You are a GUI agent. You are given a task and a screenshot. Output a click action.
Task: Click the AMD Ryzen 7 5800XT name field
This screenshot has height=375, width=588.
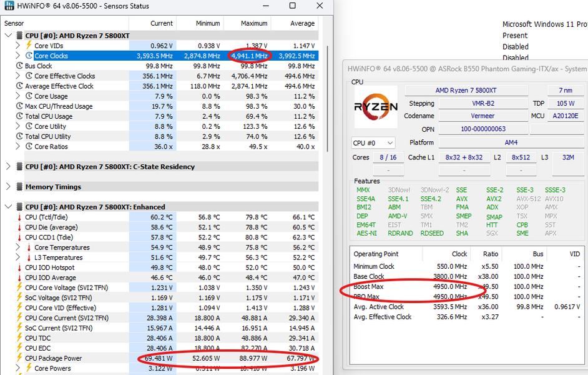466,91
